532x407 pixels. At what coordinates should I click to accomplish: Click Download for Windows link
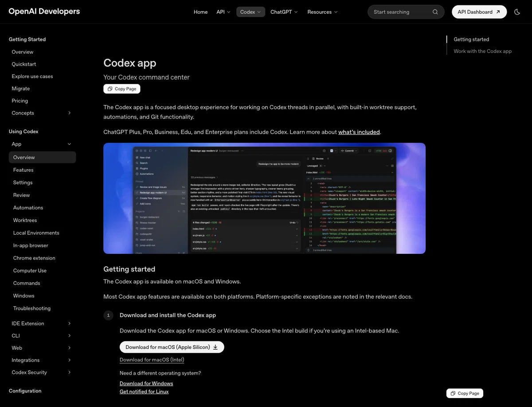tap(146, 383)
